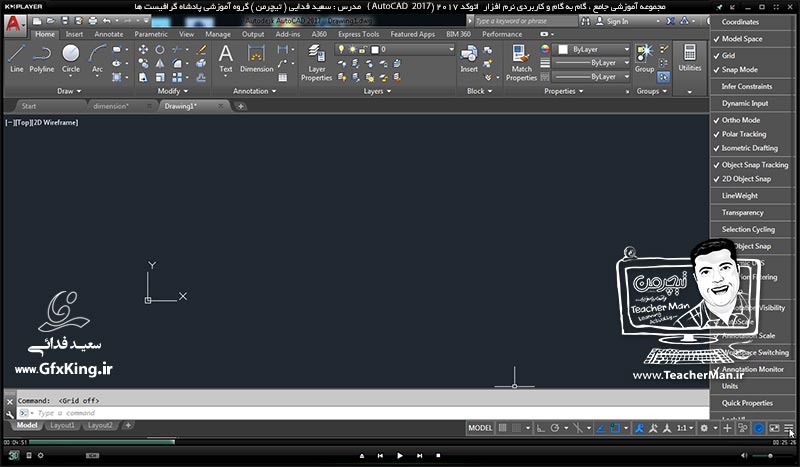
Task: Click the Undo arrow in quick access toolbar
Action: [x=107, y=21]
